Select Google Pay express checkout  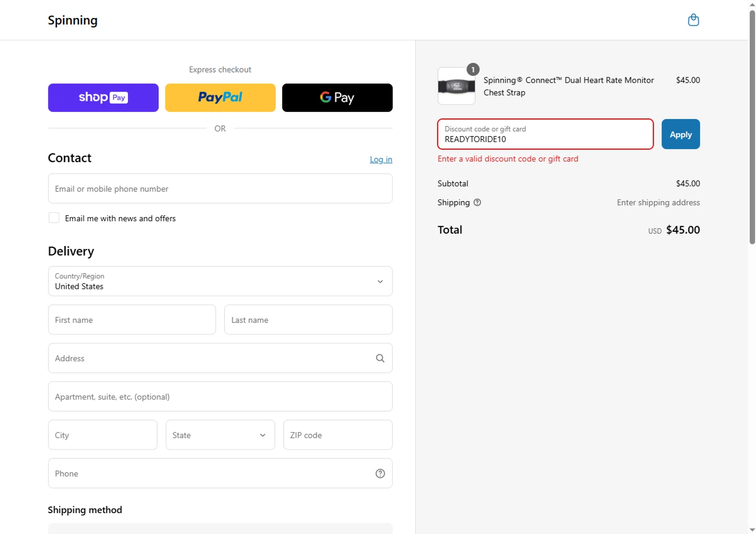[x=337, y=98]
